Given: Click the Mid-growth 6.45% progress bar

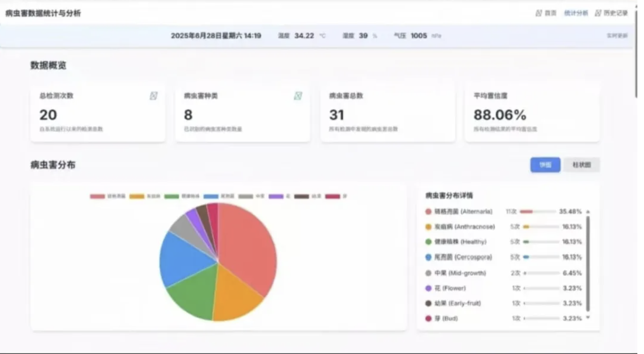Looking at the screenshot, I should click(541, 273).
